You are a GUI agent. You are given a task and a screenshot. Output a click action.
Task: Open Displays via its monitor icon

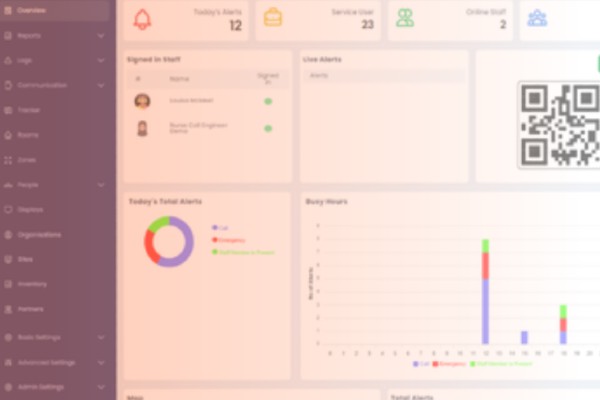8,210
